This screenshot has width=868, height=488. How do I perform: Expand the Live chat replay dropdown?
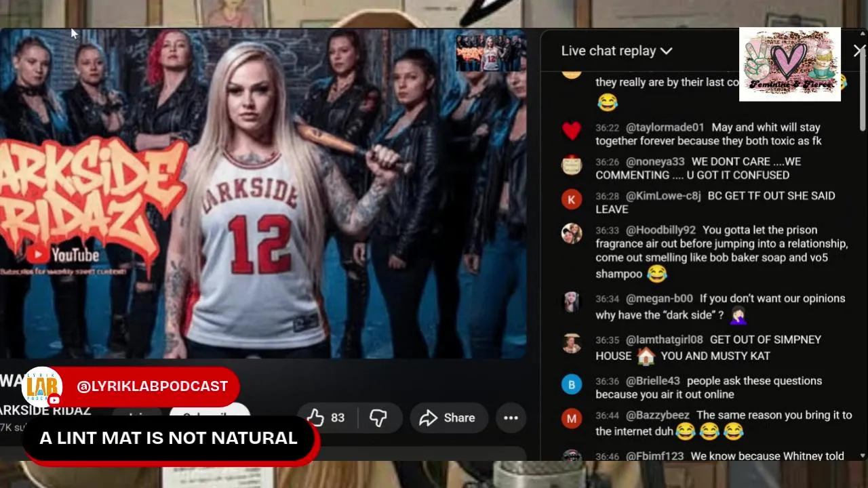(616, 51)
